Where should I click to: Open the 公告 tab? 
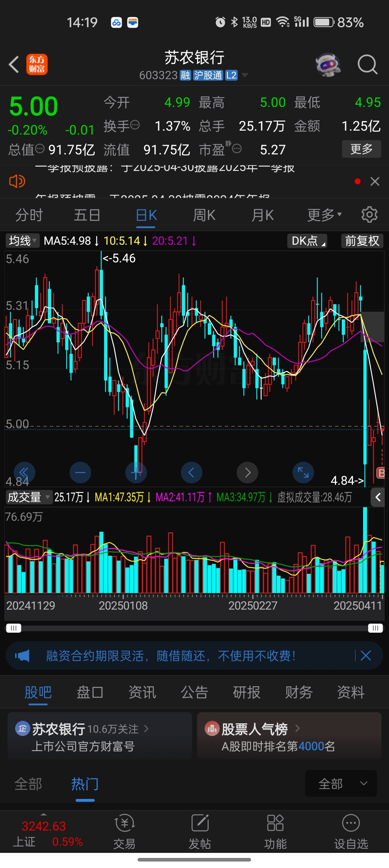pos(194,692)
